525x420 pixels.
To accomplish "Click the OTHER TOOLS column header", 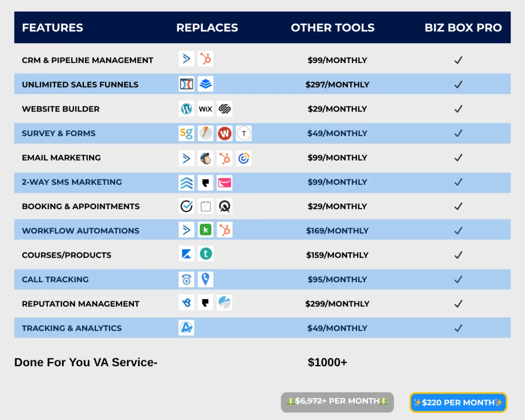I will click(x=333, y=28).
